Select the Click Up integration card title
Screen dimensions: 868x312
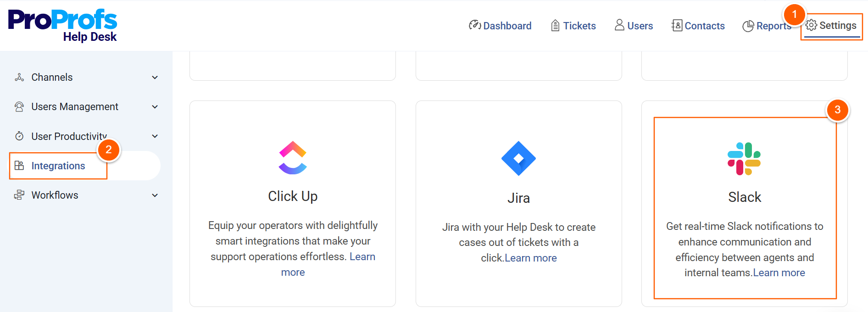[x=293, y=196]
